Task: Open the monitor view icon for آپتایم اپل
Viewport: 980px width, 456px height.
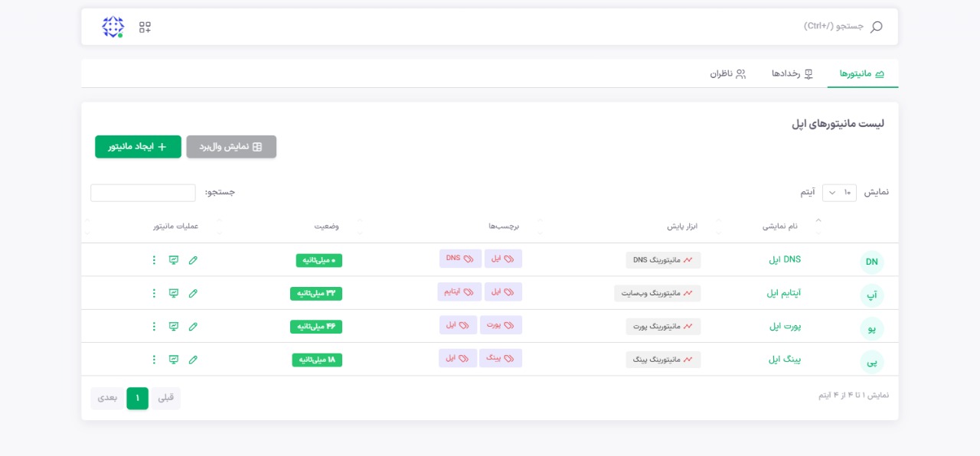Action: coord(174,293)
